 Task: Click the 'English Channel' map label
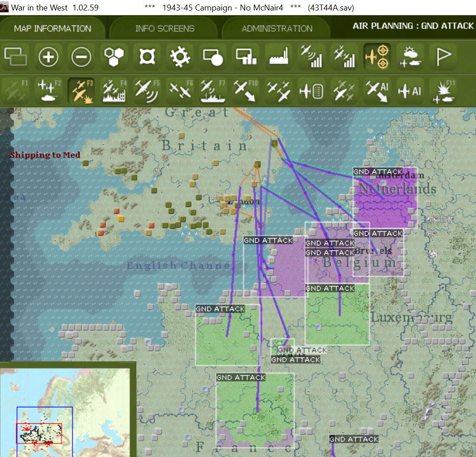click(178, 266)
